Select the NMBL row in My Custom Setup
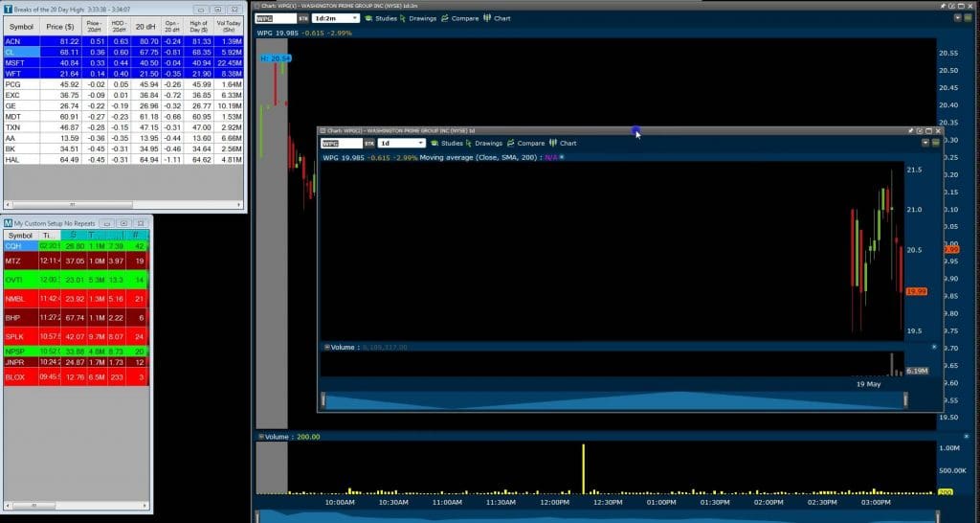This screenshot has height=523, width=980. pos(77,299)
